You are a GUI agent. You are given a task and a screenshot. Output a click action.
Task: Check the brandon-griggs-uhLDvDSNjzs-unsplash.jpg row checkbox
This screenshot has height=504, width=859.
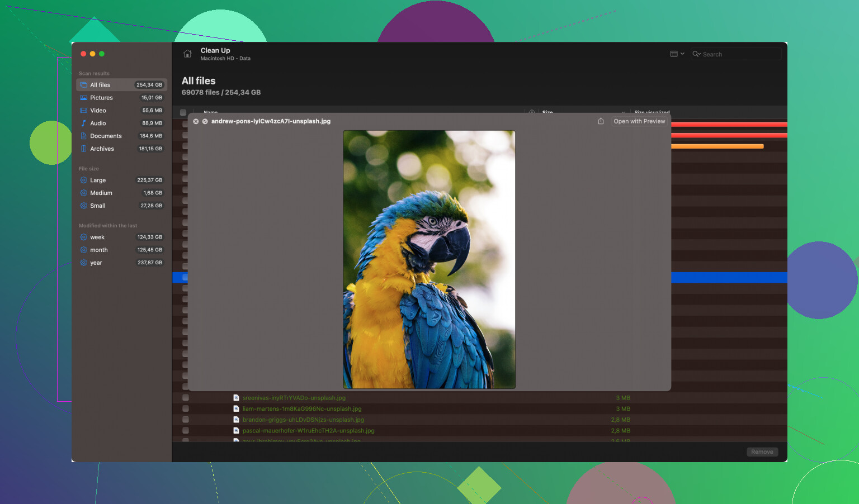pos(185,420)
